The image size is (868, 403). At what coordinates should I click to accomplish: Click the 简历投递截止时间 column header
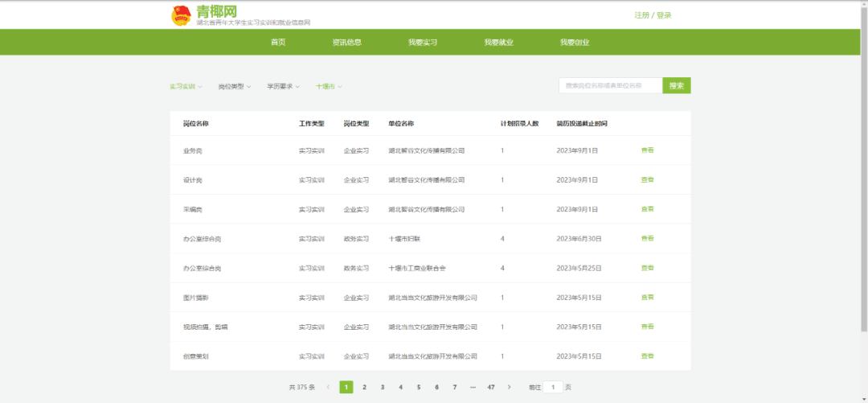(582, 124)
